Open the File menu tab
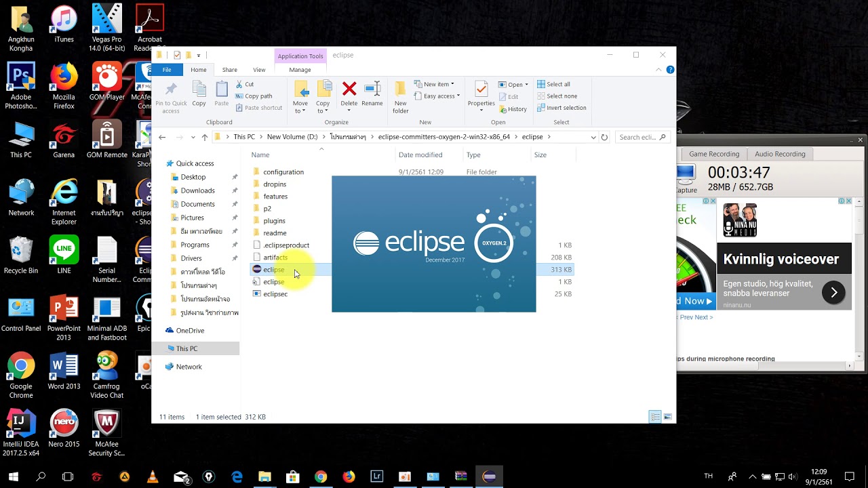 coord(167,70)
